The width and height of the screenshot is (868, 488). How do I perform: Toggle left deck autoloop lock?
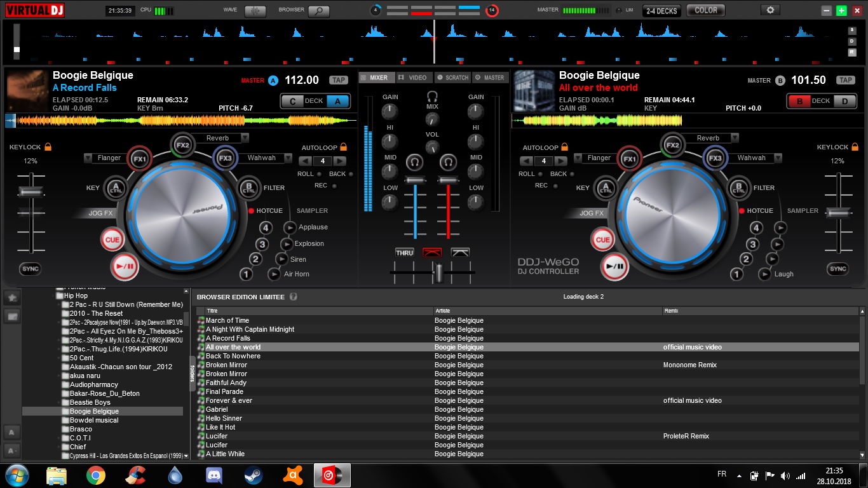coord(344,147)
